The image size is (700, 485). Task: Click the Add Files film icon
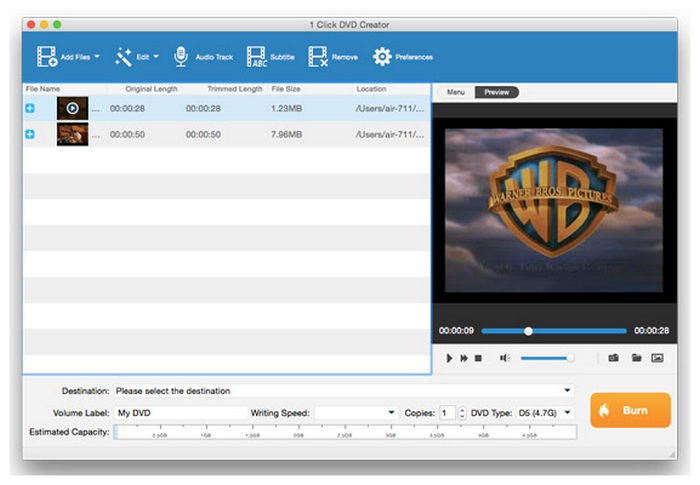coord(47,57)
